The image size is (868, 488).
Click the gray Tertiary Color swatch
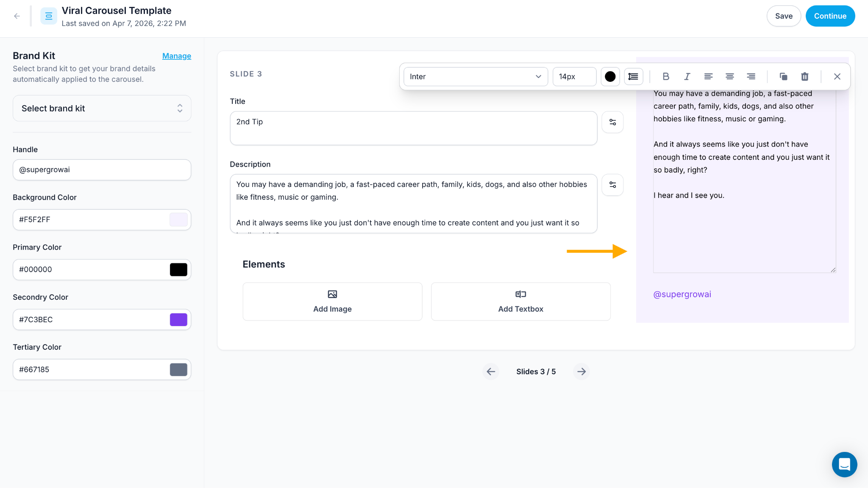[178, 370]
